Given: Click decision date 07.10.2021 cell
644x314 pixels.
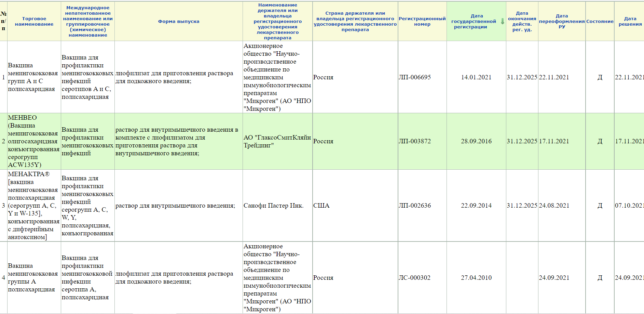Looking at the screenshot, I should click(629, 206).
